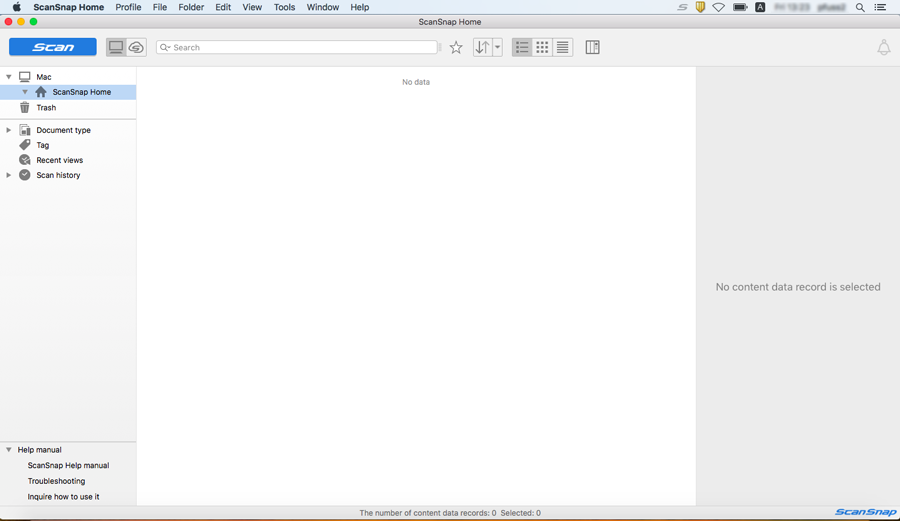This screenshot has height=521, width=900.
Task: Click the input source A icon
Action: [x=760, y=7]
